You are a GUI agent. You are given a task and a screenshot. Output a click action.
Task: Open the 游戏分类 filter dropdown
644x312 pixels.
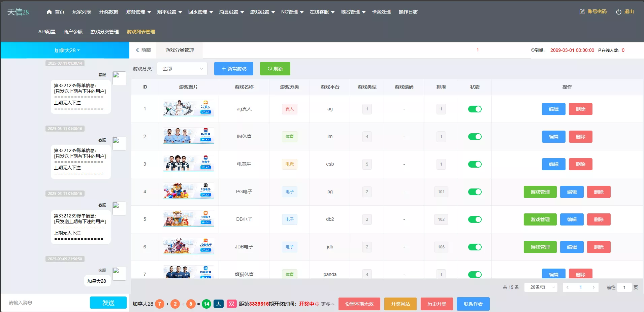pyautogui.click(x=182, y=69)
